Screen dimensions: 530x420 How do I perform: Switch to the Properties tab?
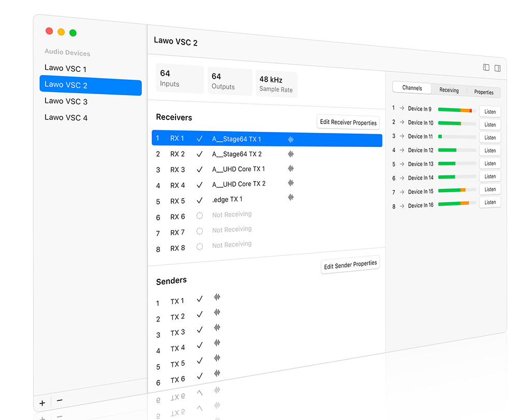pos(484,92)
